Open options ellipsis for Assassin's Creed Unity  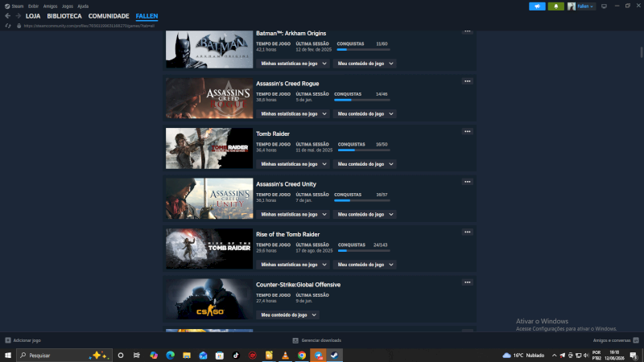(468, 182)
